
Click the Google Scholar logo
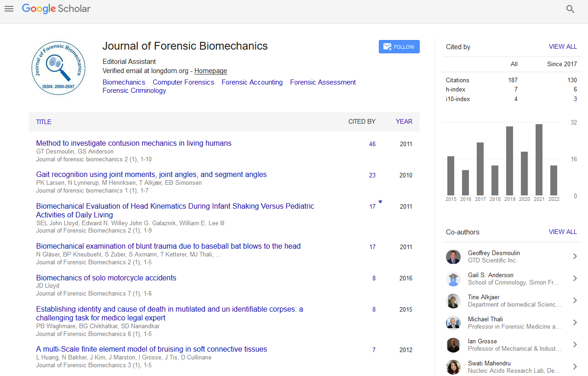click(56, 9)
